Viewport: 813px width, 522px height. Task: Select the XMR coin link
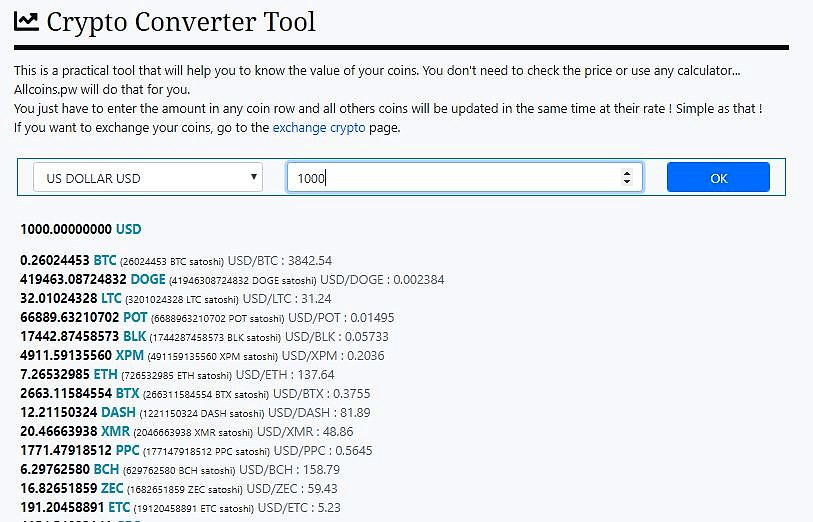click(x=115, y=431)
